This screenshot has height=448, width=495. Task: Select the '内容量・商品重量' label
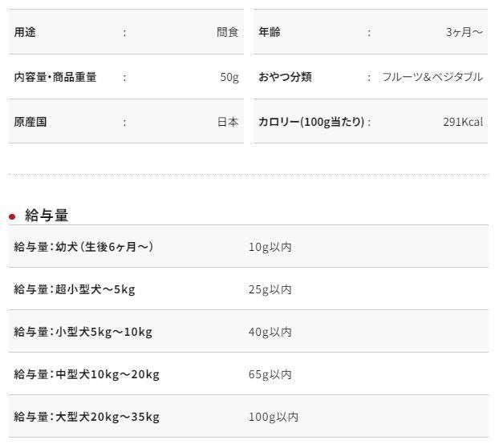(55, 77)
